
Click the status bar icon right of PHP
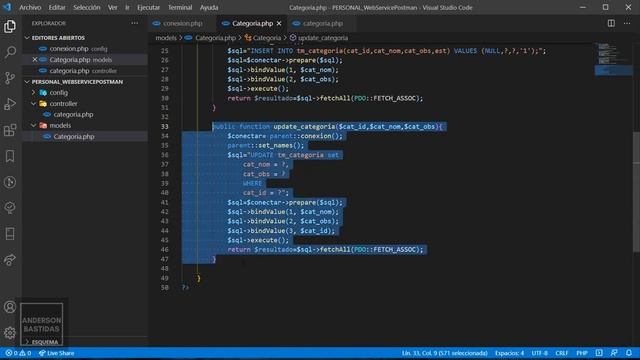[599, 353]
